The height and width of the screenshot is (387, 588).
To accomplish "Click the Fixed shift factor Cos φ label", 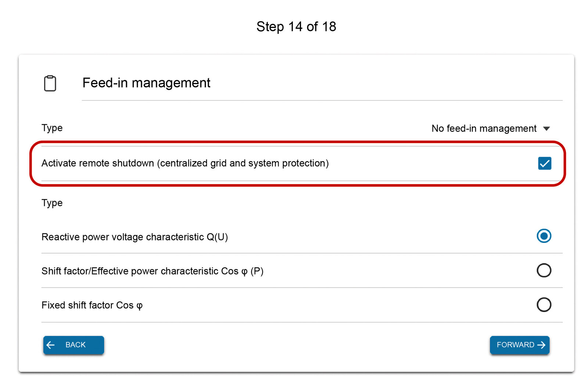I will pyautogui.click(x=92, y=305).
